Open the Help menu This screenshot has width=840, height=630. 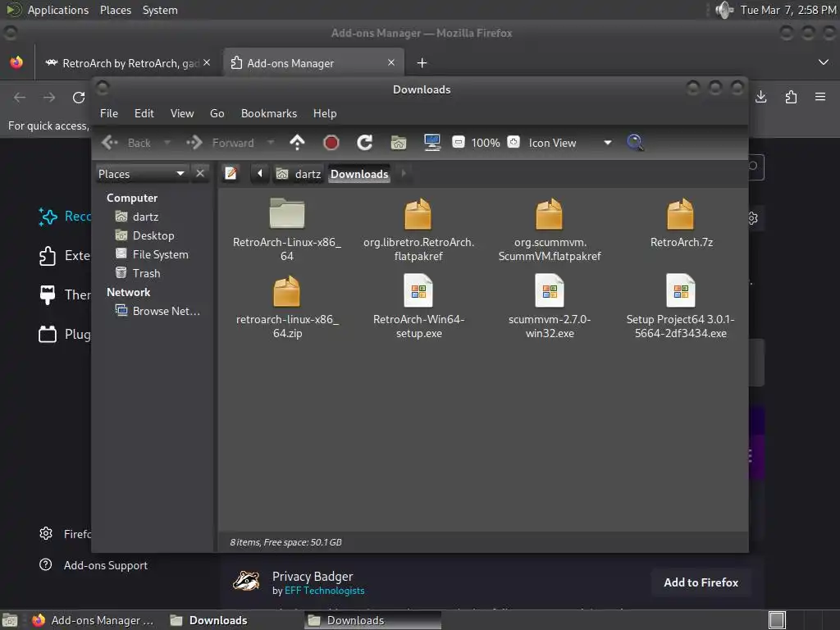click(325, 113)
